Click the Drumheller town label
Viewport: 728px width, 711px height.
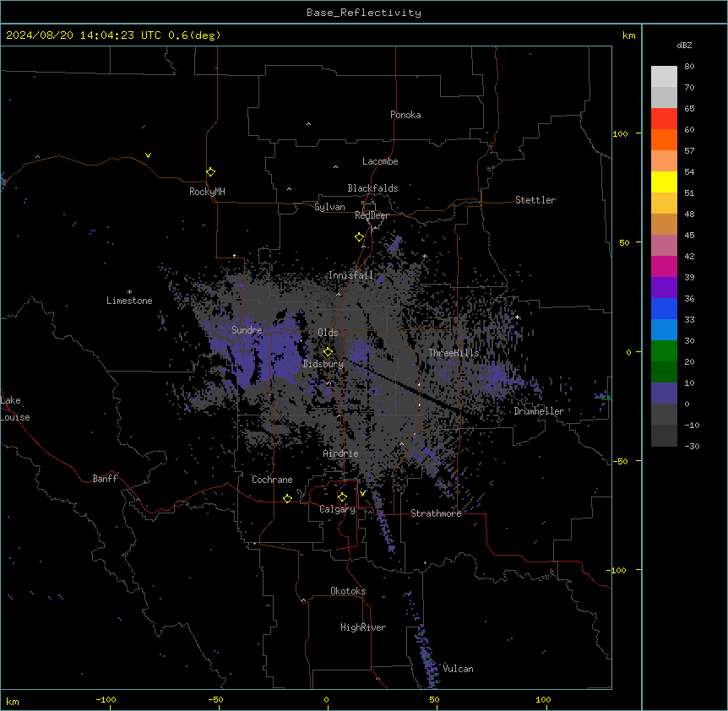point(539,411)
